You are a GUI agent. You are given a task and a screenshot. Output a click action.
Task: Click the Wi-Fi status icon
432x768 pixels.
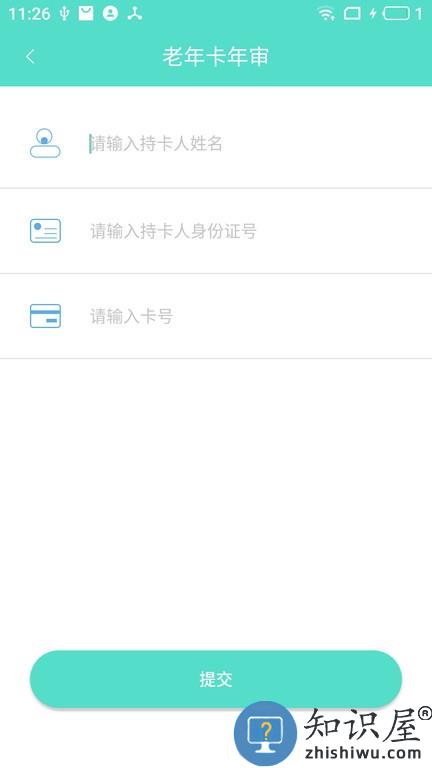pos(326,13)
